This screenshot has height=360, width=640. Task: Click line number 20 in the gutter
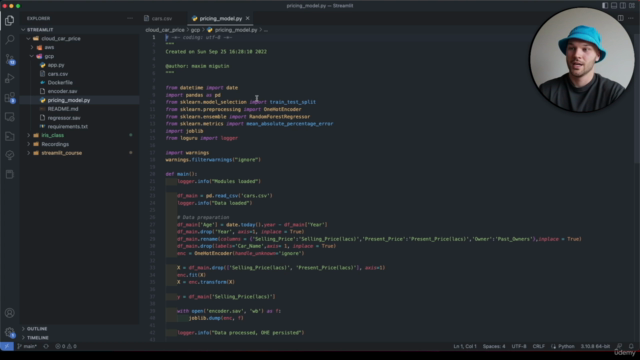tap(153, 174)
